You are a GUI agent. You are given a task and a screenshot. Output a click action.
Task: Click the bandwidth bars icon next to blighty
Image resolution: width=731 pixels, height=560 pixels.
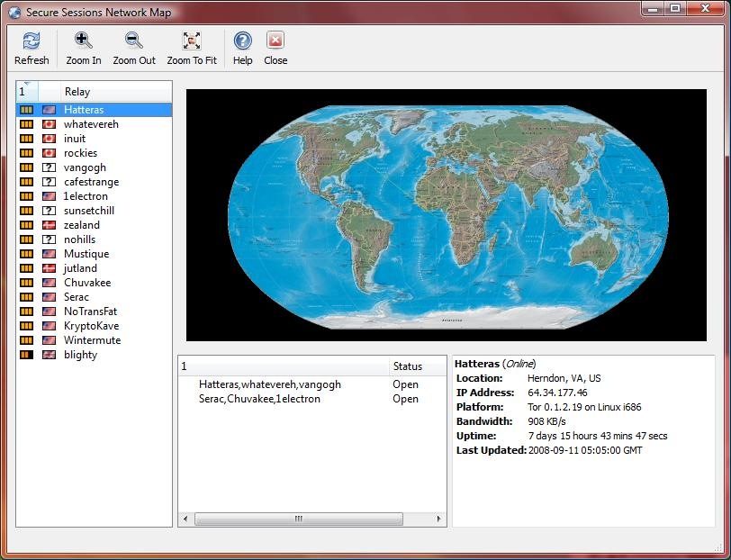point(26,355)
